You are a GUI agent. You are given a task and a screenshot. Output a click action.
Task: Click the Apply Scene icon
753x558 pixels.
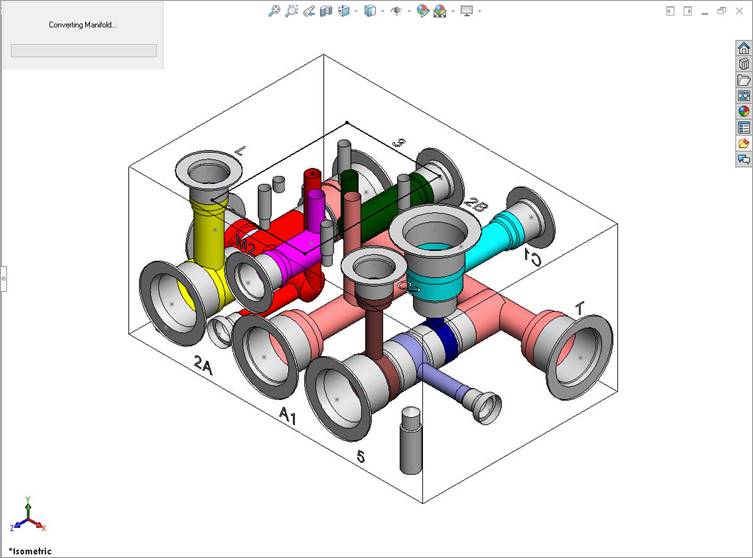coord(440,11)
